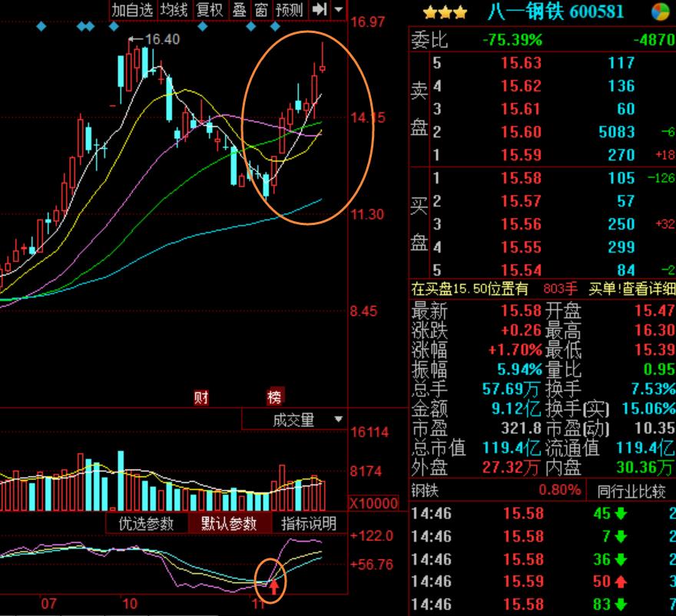Click the 市盈 value 321.8

pos(521,429)
